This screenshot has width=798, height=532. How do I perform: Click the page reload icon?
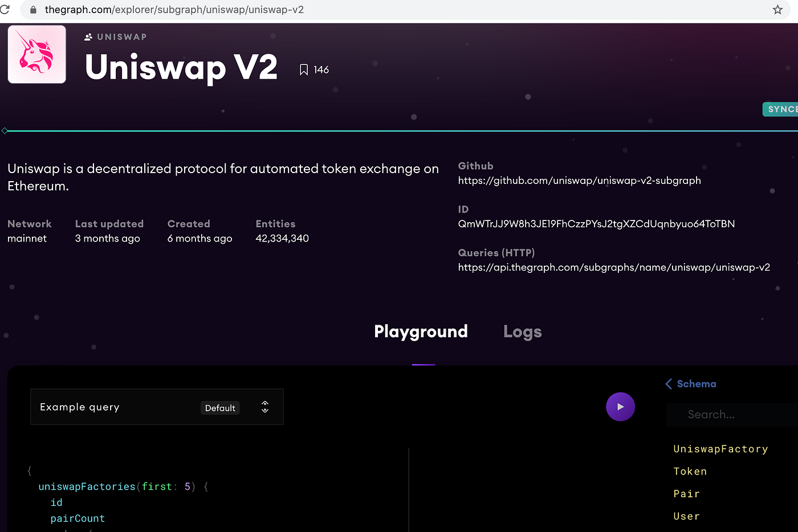pos(6,10)
